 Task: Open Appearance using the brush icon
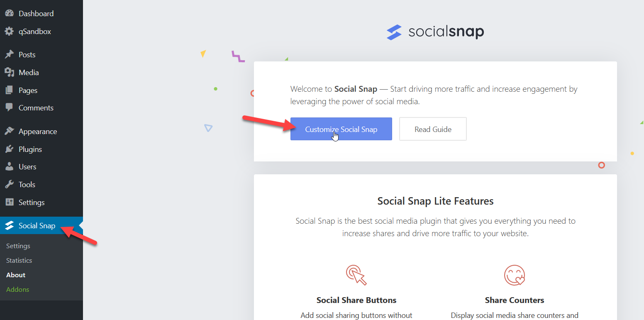pos(9,131)
